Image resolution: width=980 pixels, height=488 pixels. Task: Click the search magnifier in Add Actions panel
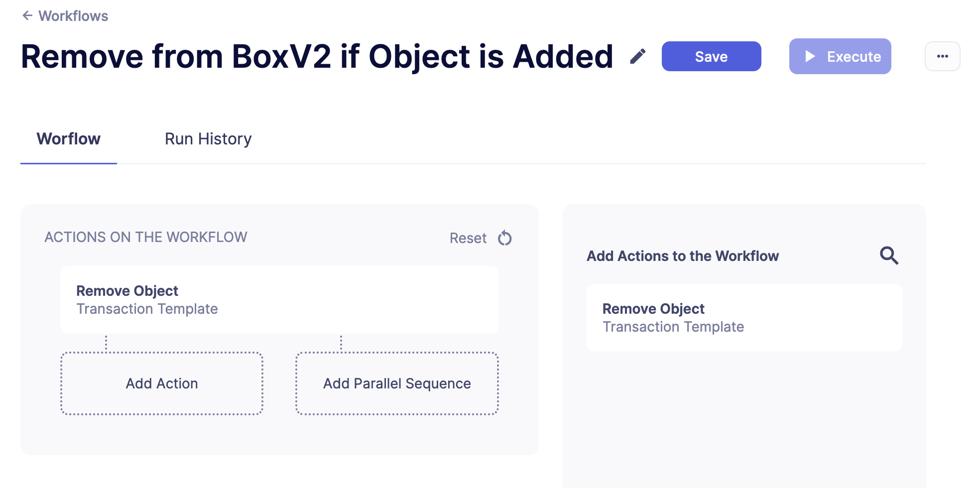tap(890, 255)
